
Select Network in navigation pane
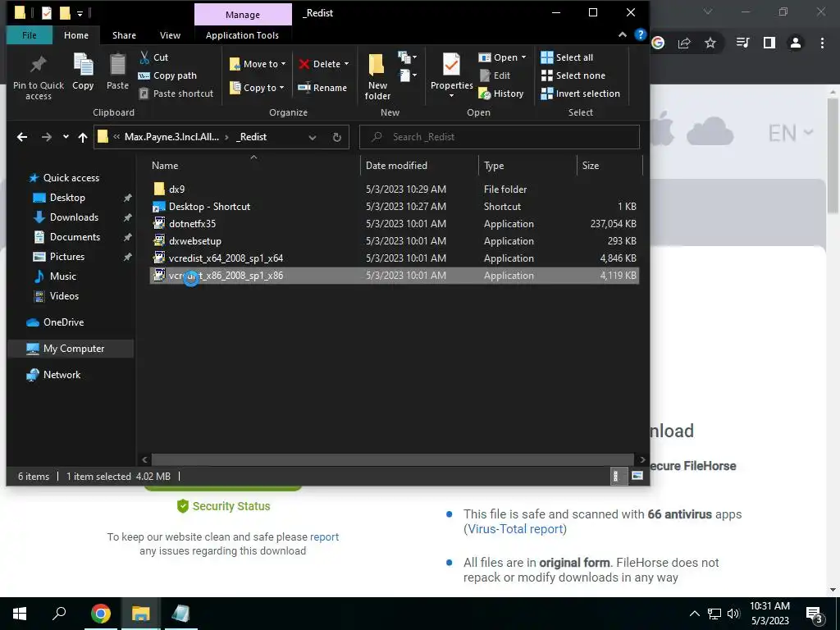(x=62, y=375)
